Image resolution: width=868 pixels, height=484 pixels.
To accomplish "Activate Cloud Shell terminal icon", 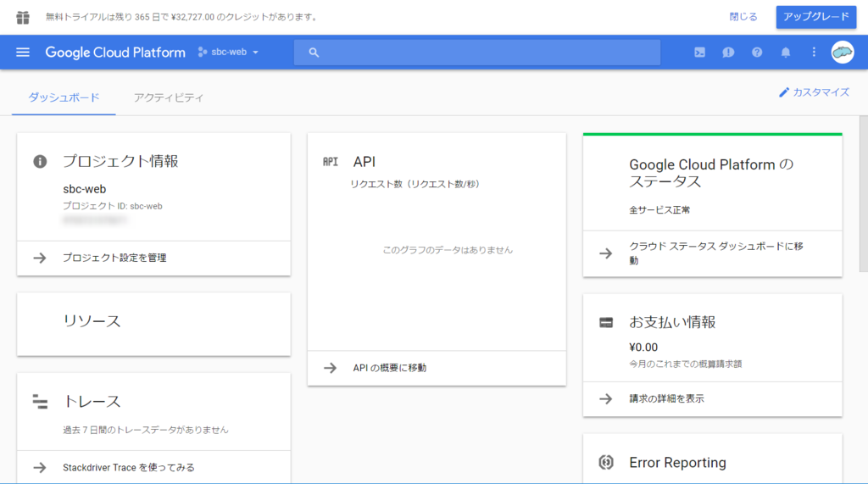I will pos(699,52).
